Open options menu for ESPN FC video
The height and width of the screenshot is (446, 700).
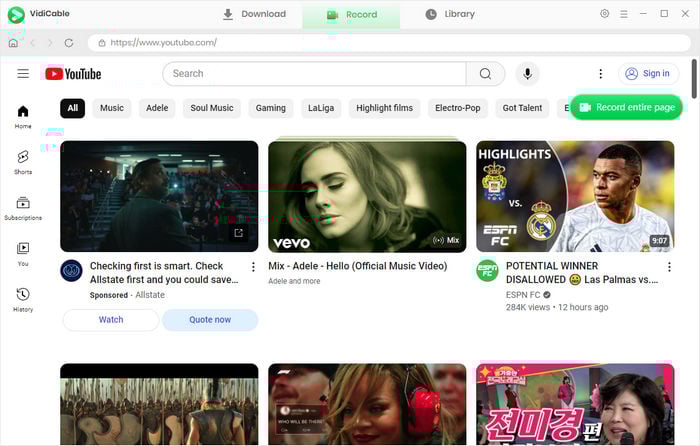click(669, 267)
